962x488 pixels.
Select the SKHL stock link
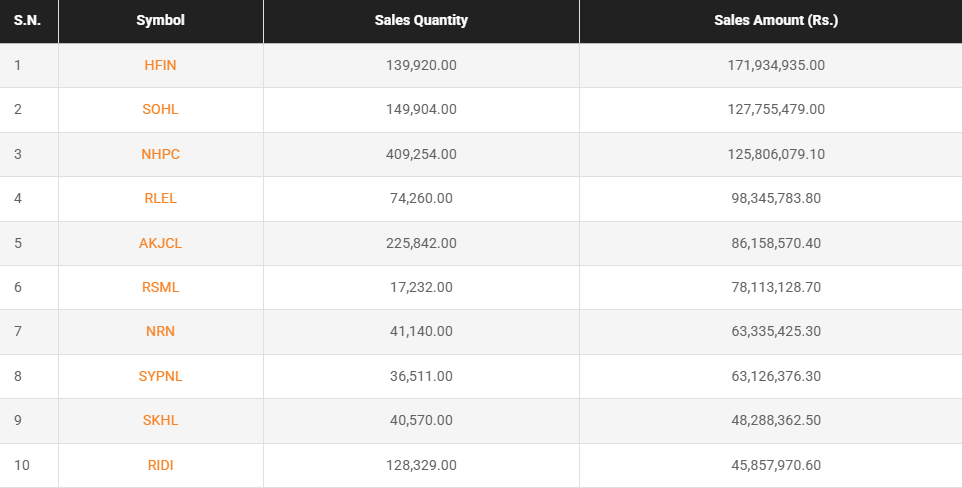(x=160, y=420)
